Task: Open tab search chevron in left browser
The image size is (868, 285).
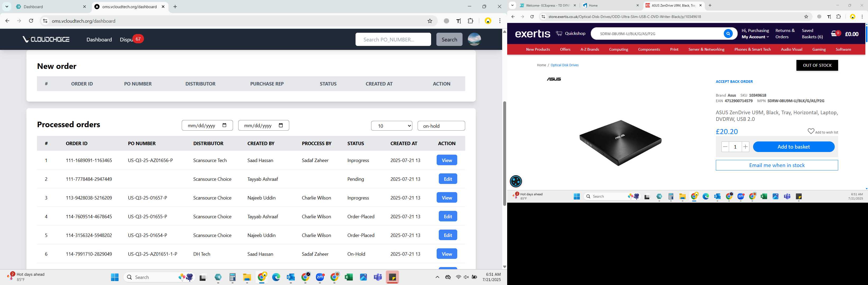Action: (7, 6)
